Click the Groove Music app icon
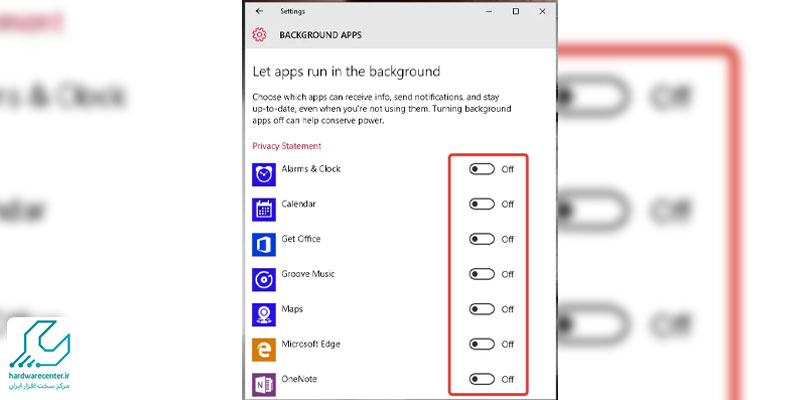 pyautogui.click(x=264, y=280)
